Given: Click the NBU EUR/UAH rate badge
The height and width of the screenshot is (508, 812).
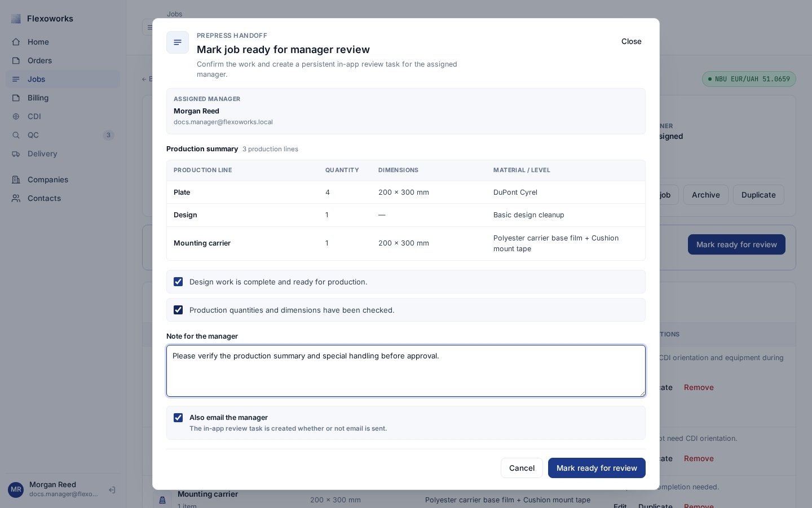Looking at the screenshot, I should 749,79.
